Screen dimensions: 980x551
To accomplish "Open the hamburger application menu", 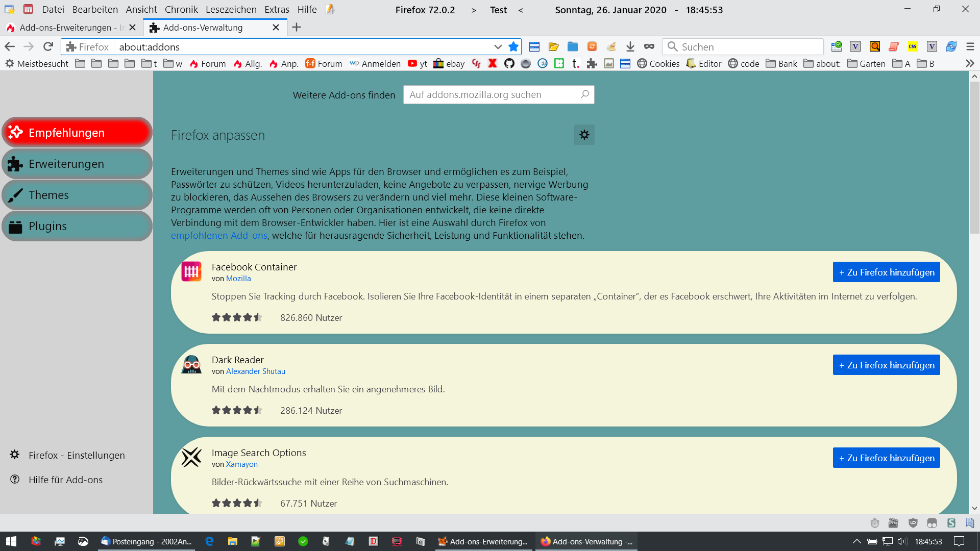I will coord(970,47).
